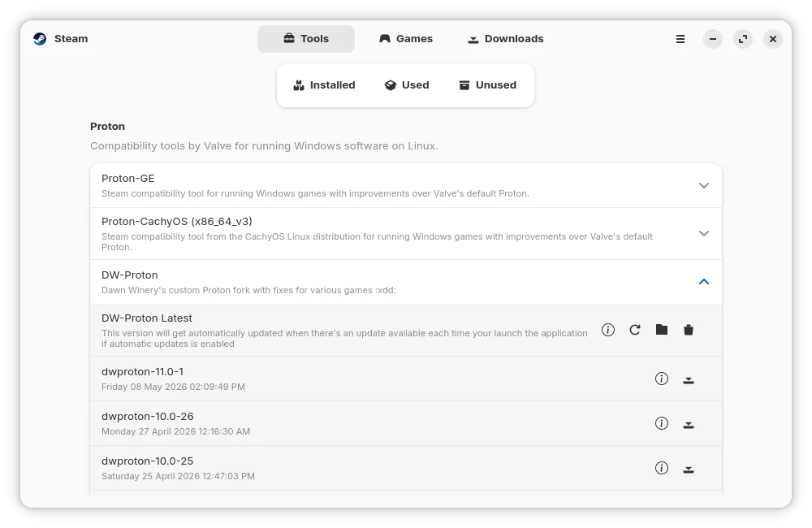Collapse the DW-Proton row

(x=406, y=282)
